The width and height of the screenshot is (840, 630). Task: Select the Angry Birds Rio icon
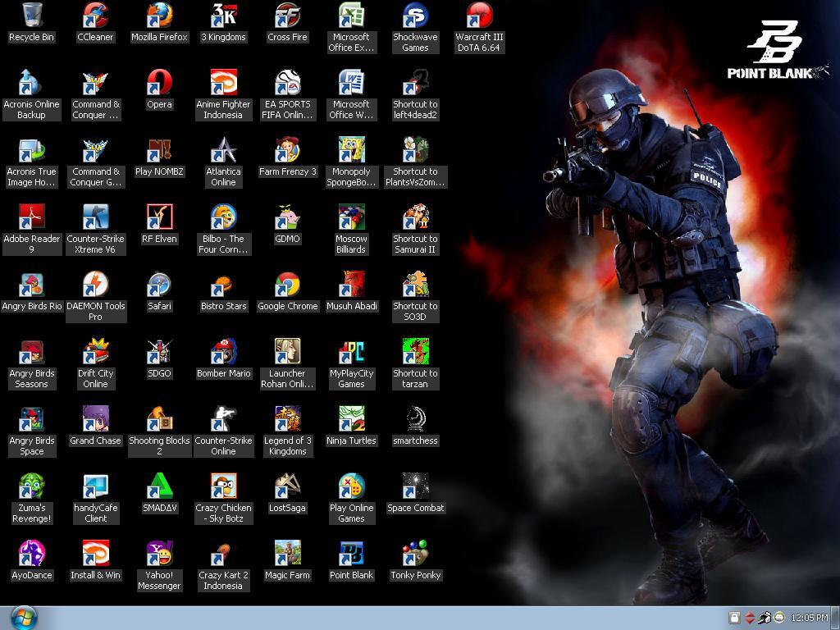[32, 285]
